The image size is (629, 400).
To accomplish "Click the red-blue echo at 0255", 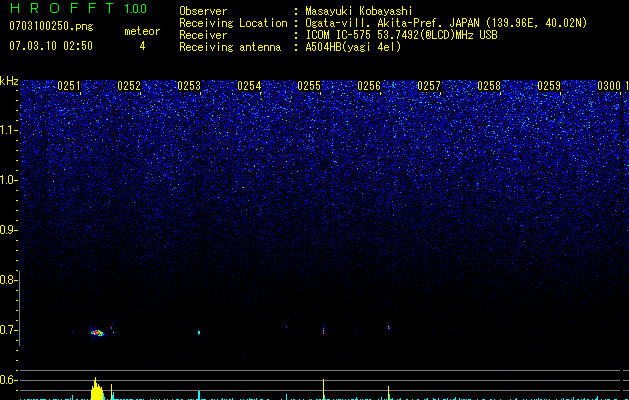I will click(x=323, y=331).
